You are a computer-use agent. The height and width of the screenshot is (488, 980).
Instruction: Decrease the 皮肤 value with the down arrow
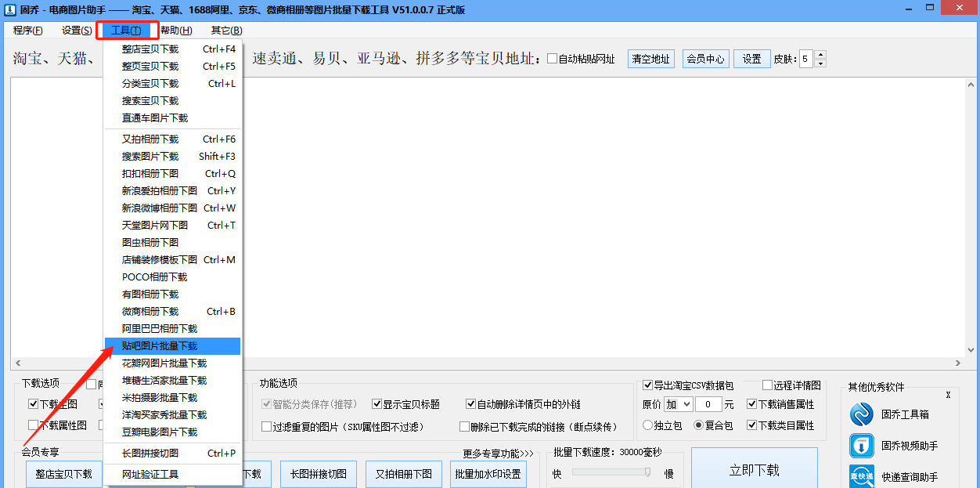point(820,63)
